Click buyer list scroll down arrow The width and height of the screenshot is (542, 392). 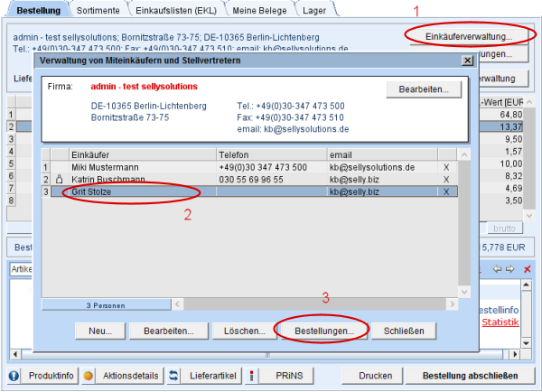(x=464, y=292)
